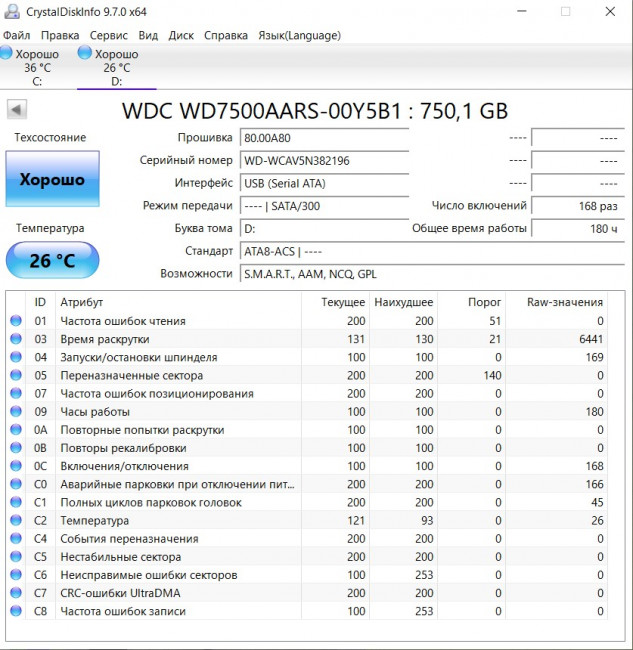Open the Файл menu
The height and width of the screenshot is (650, 633).
(17, 36)
